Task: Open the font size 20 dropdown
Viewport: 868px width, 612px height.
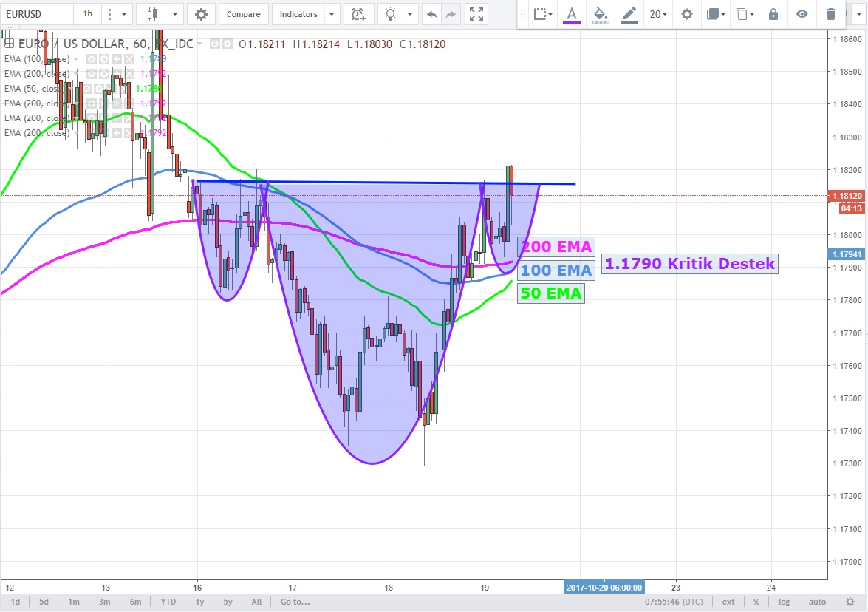Action: tap(657, 14)
